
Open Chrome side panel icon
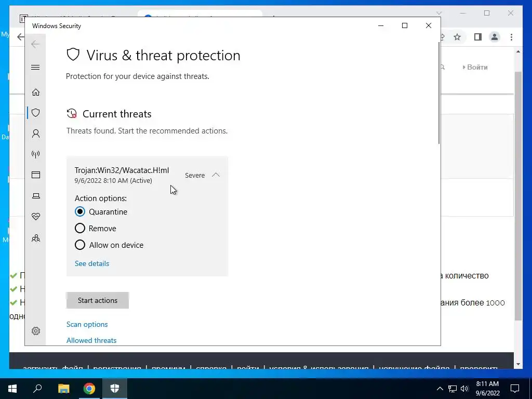478,37
